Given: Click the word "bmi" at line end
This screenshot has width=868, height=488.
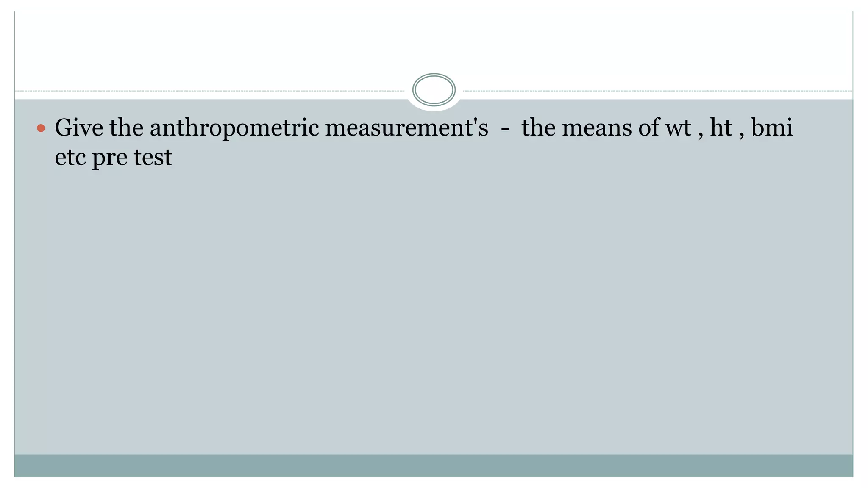Looking at the screenshot, I should point(771,127).
